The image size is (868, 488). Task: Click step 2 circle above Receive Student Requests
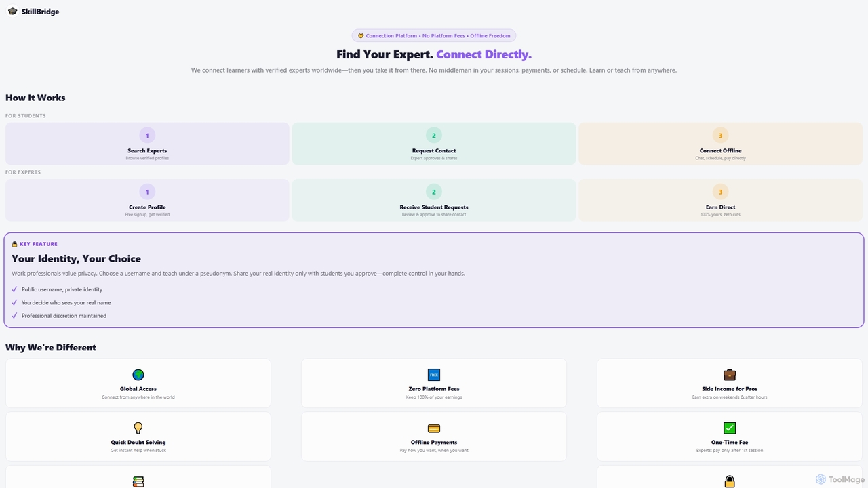tap(434, 192)
